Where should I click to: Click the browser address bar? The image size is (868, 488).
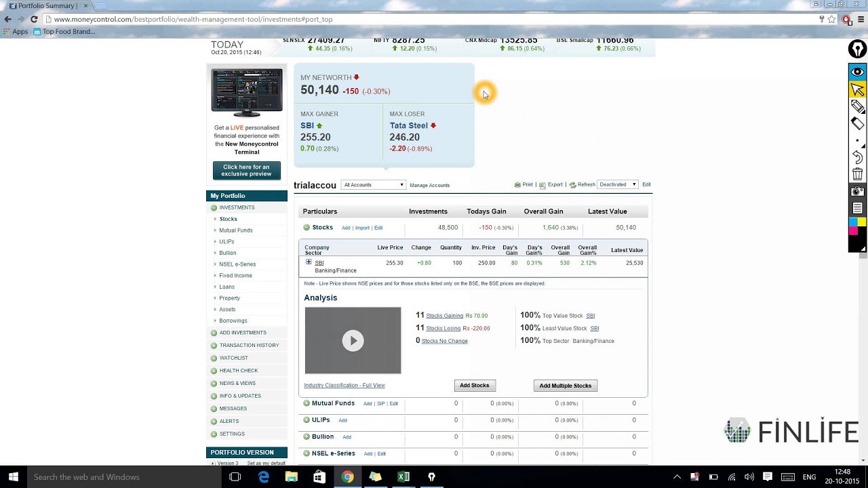pyautogui.click(x=434, y=19)
